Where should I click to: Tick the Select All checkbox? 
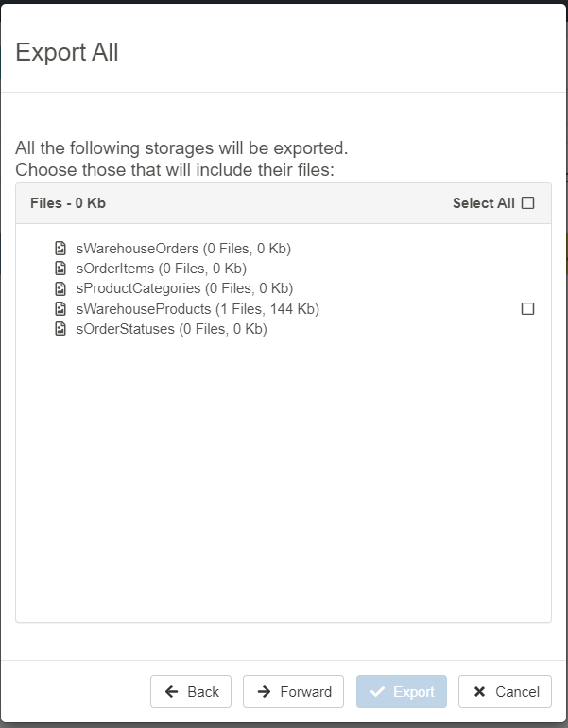pyautogui.click(x=528, y=203)
